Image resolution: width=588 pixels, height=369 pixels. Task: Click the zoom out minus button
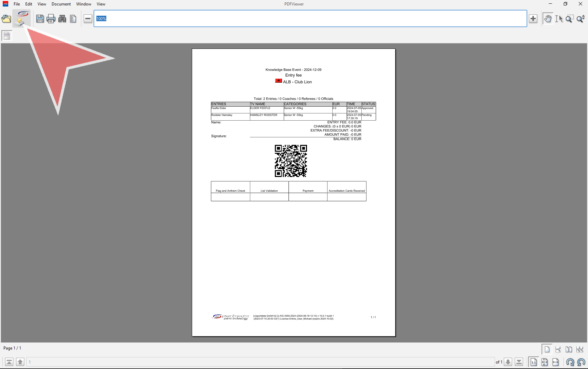click(88, 19)
